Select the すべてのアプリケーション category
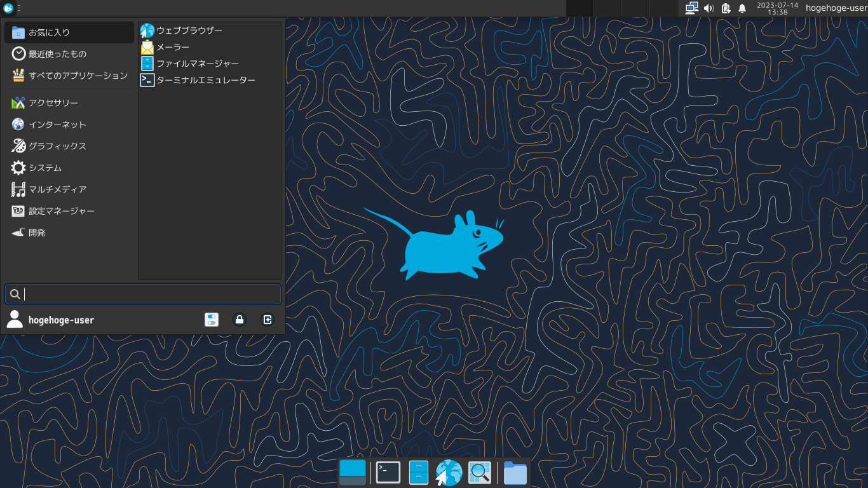Image resolution: width=868 pixels, height=488 pixels. pos(69,76)
